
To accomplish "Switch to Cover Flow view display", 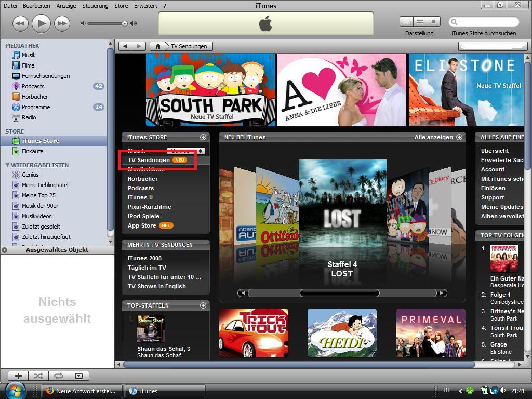I will pos(434,22).
